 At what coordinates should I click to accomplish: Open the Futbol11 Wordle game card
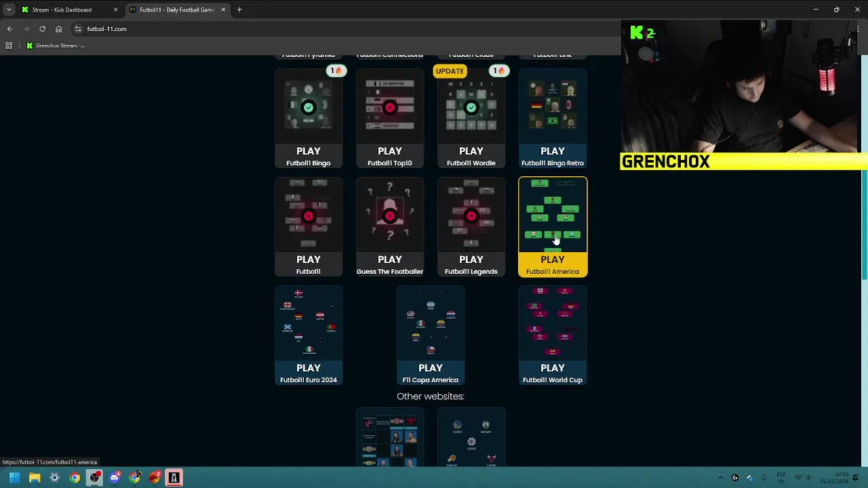pos(471,119)
